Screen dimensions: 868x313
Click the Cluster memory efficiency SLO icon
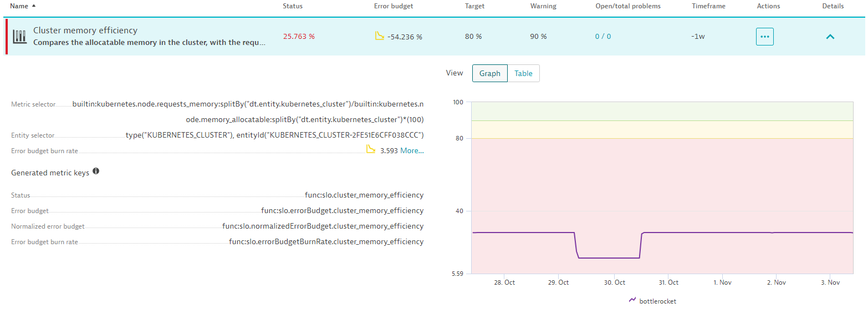[20, 37]
